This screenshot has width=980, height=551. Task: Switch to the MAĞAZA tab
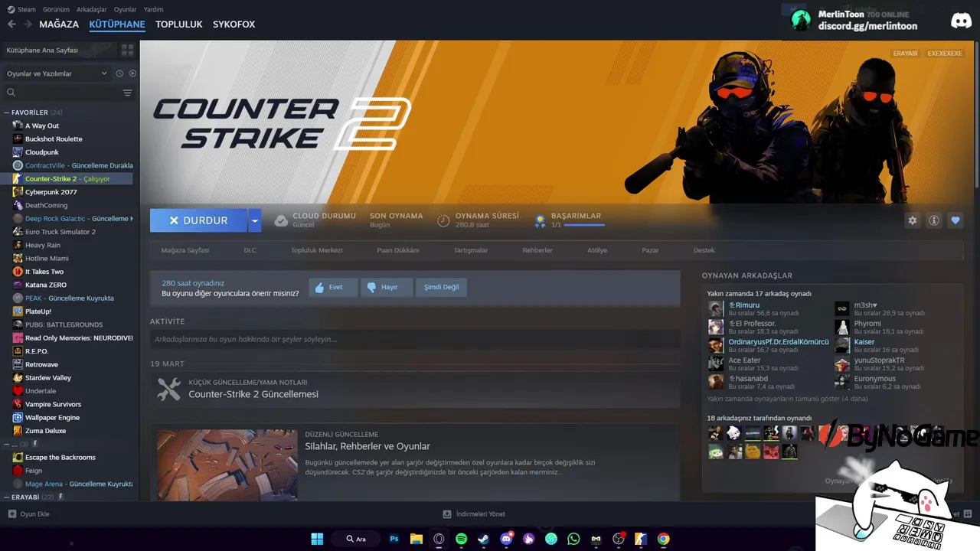click(59, 24)
